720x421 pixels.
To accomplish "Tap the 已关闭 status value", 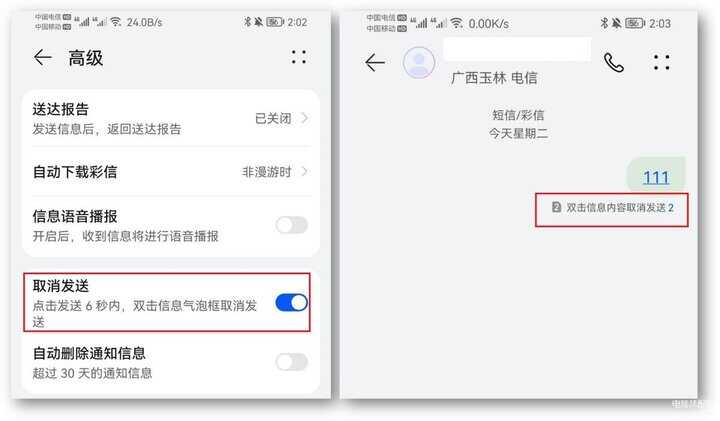I will pyautogui.click(x=273, y=118).
